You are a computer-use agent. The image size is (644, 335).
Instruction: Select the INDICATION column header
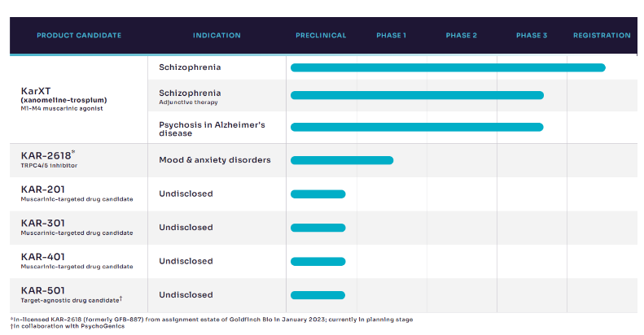217,36
